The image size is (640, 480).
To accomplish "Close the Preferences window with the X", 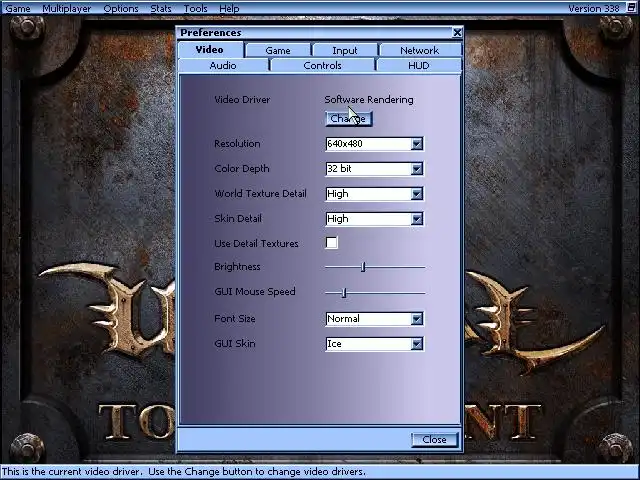I will [x=457, y=32].
